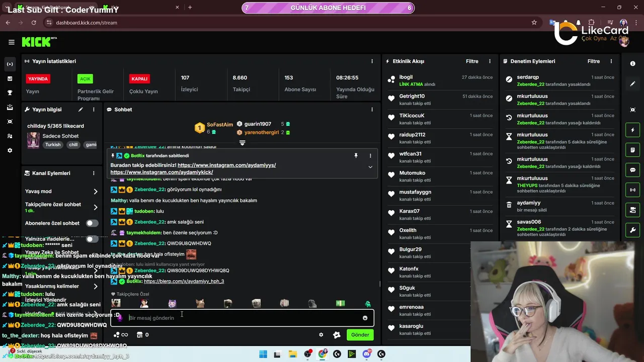Image resolution: width=644 pixels, height=362 pixels.
Task: Click the browser address bar URL
Action: pyautogui.click(x=87, y=23)
